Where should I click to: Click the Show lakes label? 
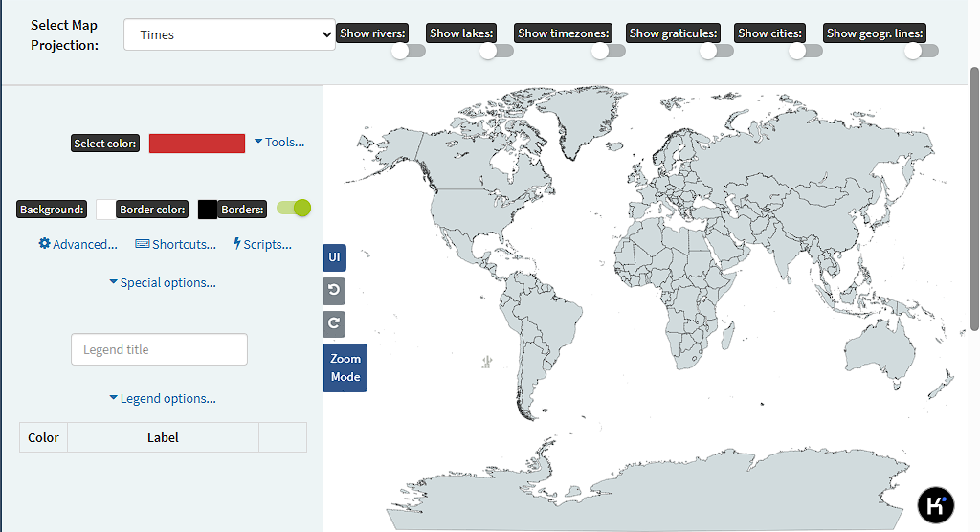tap(461, 33)
